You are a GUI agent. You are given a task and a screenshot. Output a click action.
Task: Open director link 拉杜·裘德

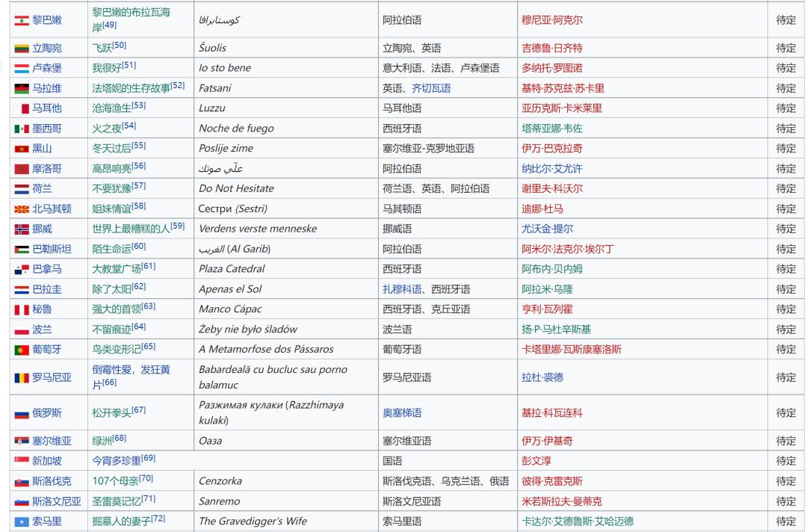pos(542,377)
